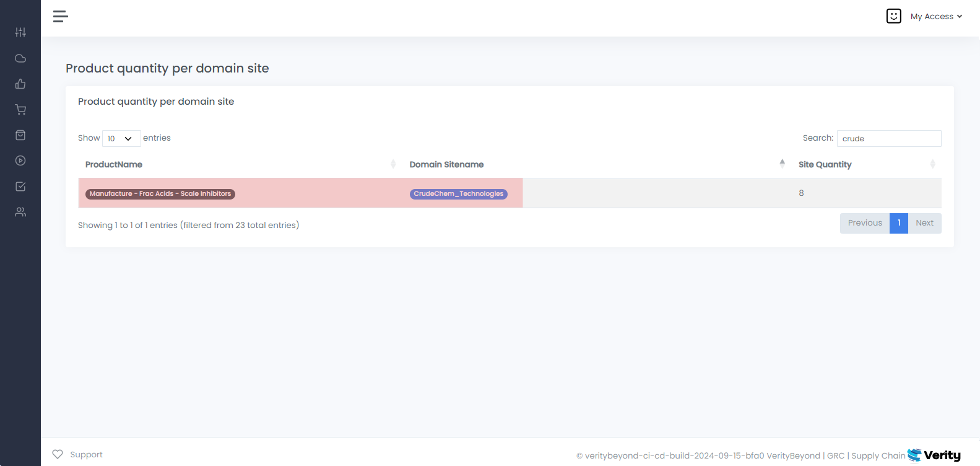Sort by Domain Sitename column header
The image size is (980, 466).
446,164
